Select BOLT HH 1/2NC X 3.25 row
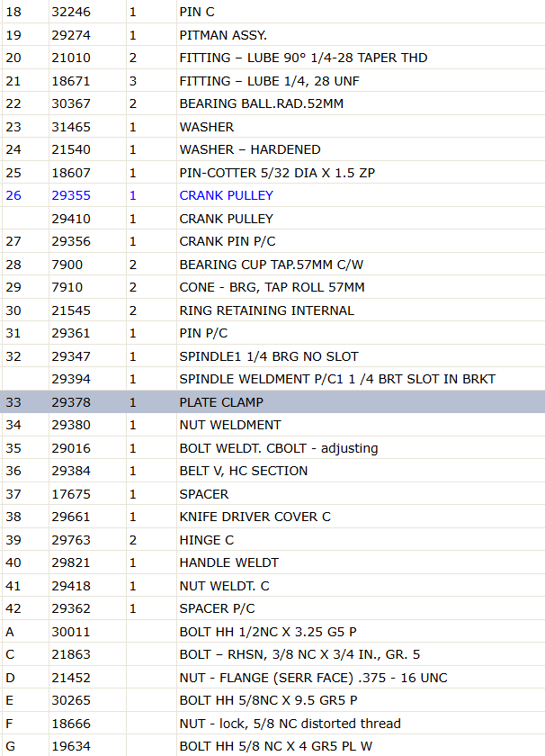Screen dimensions: 545x756 [x=272, y=632]
